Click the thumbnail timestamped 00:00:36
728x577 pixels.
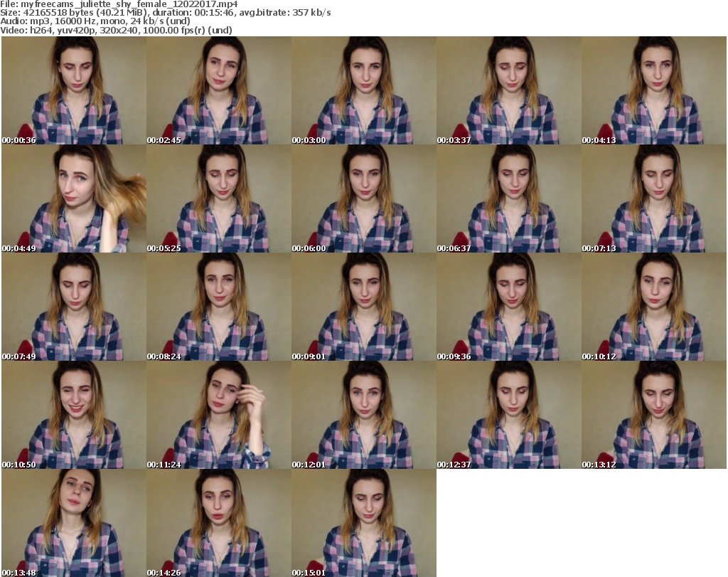point(74,90)
